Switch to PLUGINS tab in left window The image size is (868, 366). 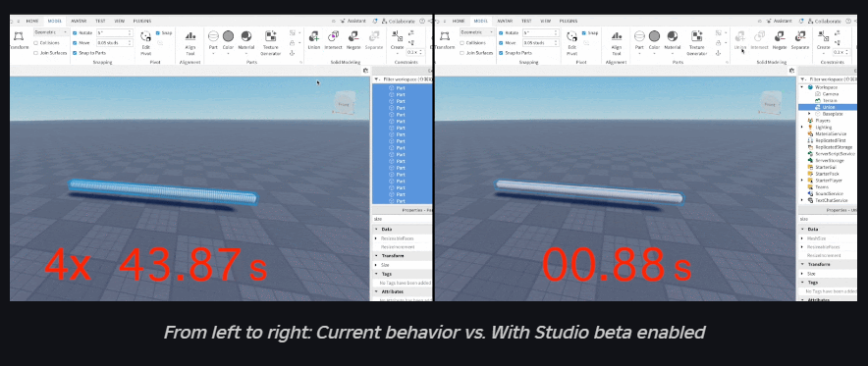(x=141, y=21)
